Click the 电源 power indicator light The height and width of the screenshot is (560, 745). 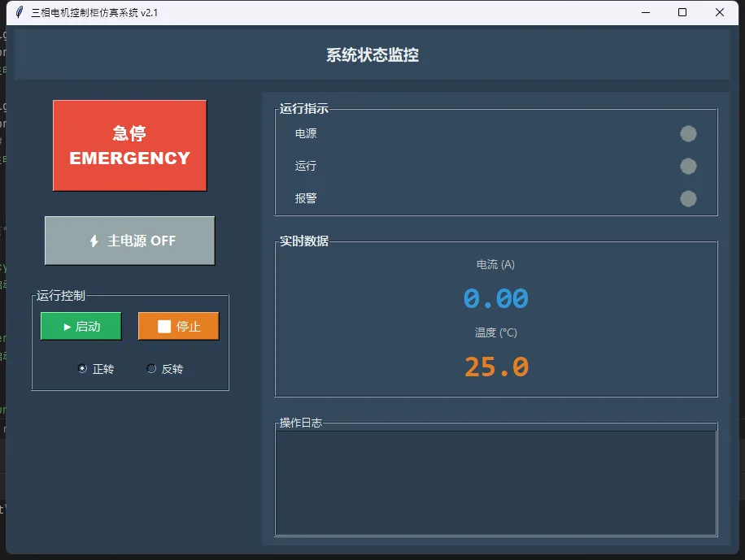point(688,134)
